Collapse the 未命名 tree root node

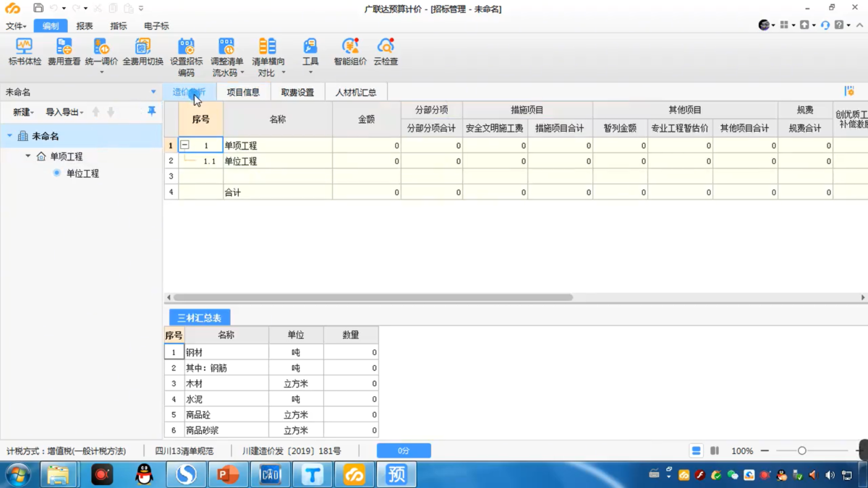pos(9,136)
